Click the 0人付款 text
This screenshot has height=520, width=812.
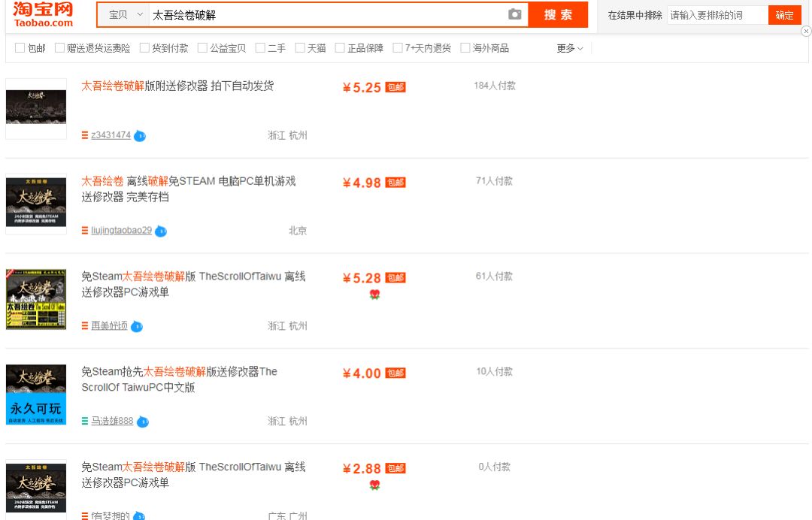click(x=495, y=467)
